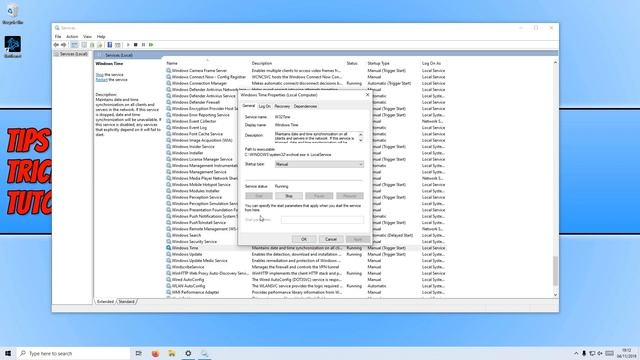640x360 pixels.
Task: Open the Help menu
Action: pyautogui.click(x=101, y=37)
